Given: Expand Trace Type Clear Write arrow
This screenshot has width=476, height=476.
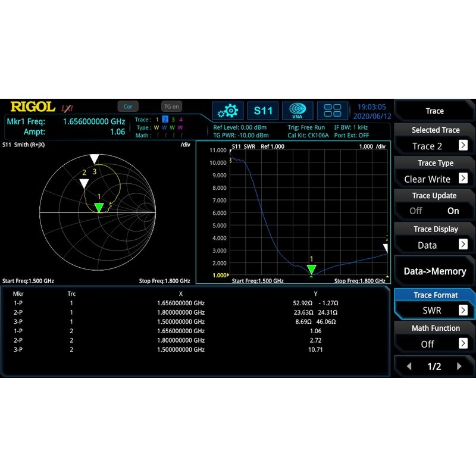Looking at the screenshot, I should 463,178.
